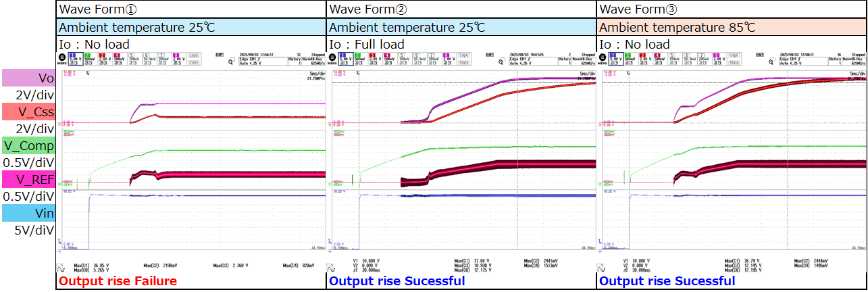Click the Normal/Hi-Res acquisition box in Wave Form③ scope
Viewport: 868px width, 292px height.
pyautogui.click(x=854, y=62)
